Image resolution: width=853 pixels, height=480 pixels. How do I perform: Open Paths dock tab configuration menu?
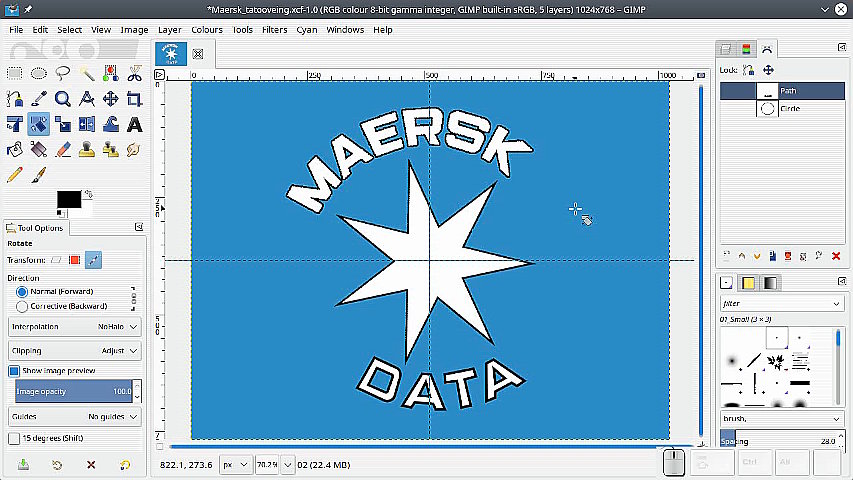click(x=842, y=47)
